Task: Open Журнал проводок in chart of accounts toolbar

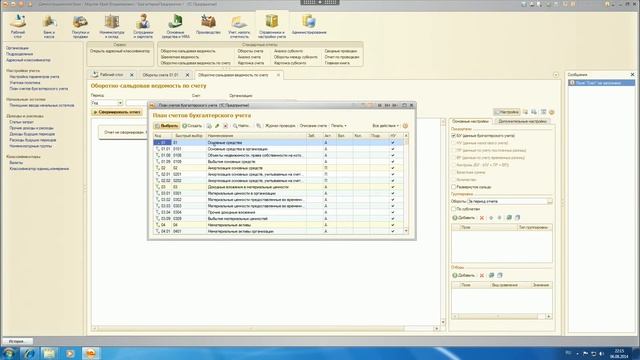Action: (x=280, y=126)
